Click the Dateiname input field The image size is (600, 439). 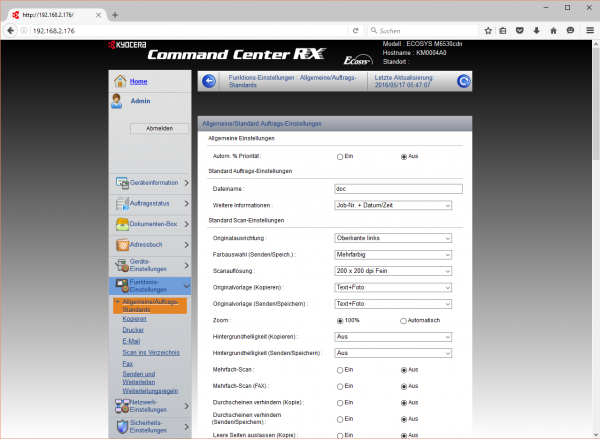click(398, 188)
